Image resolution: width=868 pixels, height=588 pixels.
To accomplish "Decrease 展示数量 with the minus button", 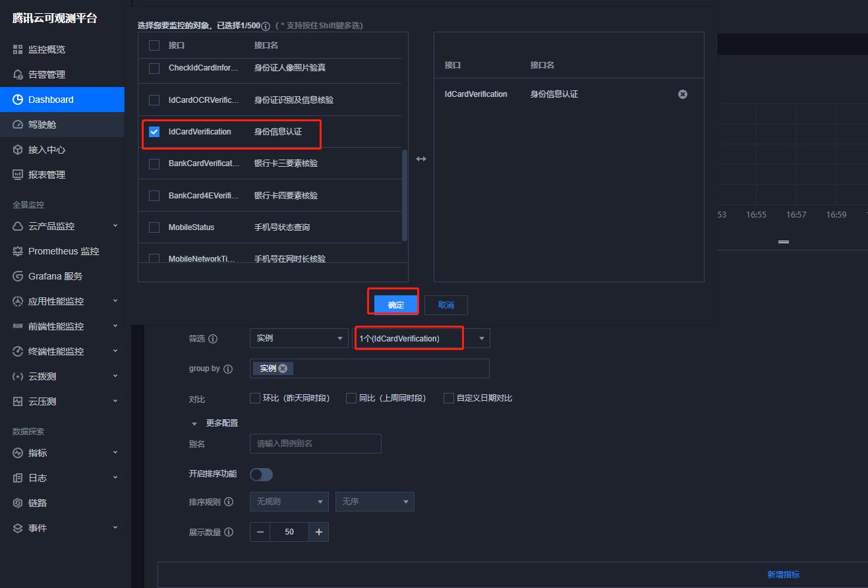I will 260,532.
